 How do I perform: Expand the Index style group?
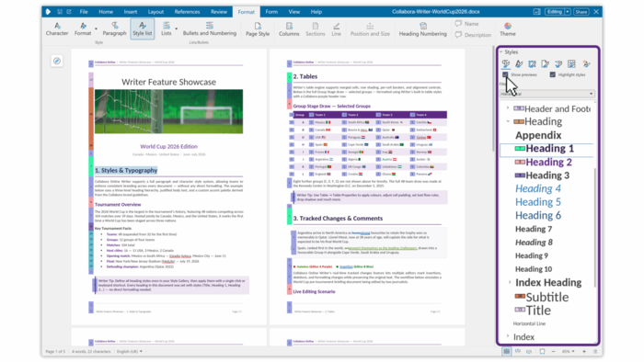(508, 336)
